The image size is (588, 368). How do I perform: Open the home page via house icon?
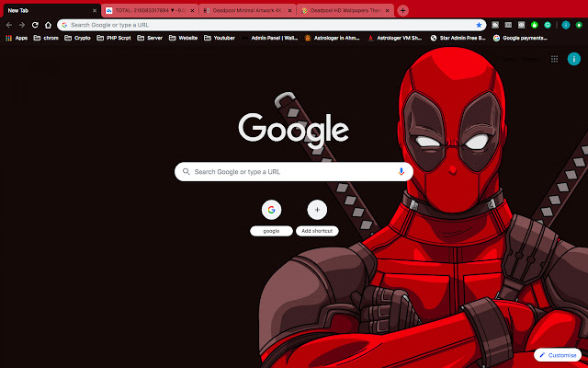pos(48,25)
